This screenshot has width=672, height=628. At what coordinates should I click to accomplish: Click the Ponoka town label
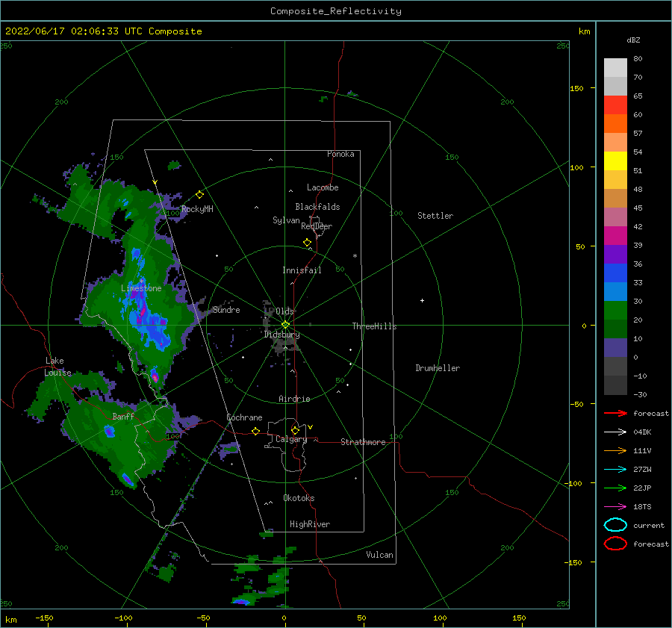[340, 154]
